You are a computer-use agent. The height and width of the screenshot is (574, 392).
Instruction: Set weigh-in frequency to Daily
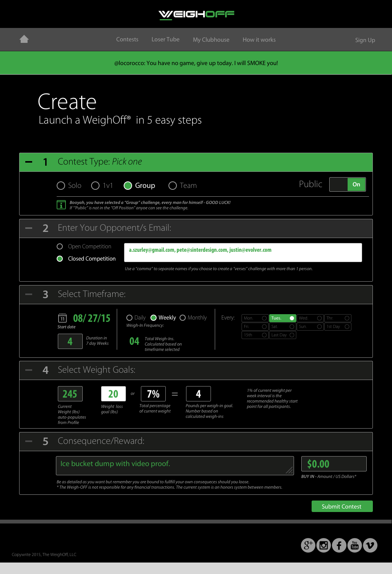tap(129, 318)
